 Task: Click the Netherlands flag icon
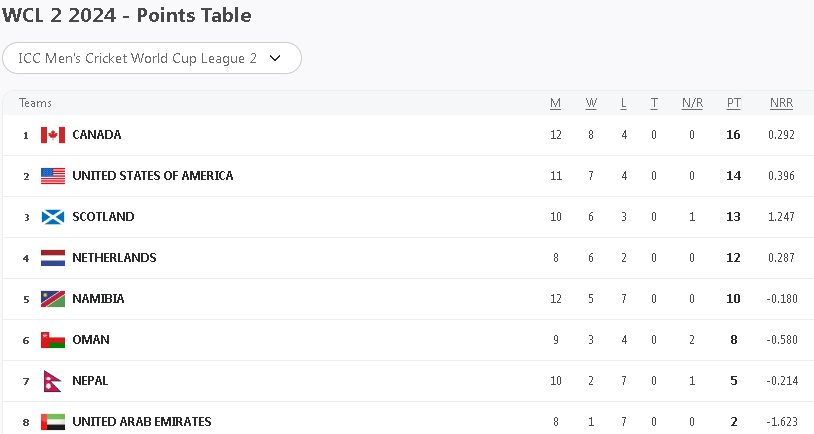click(x=53, y=258)
